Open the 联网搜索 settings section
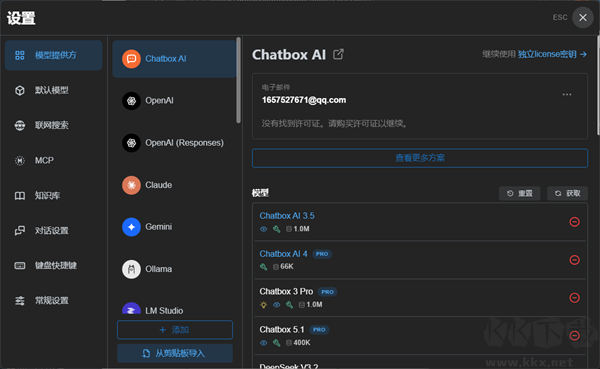Image resolution: width=600 pixels, height=369 pixels. click(x=54, y=125)
